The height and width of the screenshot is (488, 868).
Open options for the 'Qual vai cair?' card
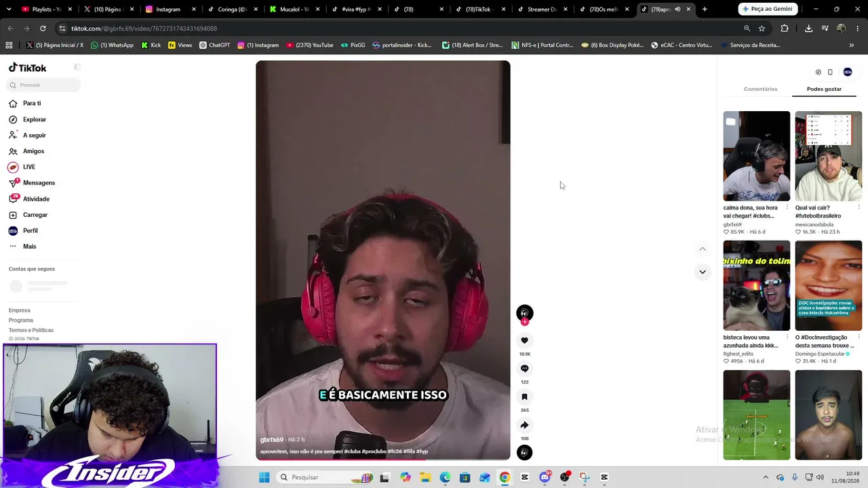(x=859, y=207)
